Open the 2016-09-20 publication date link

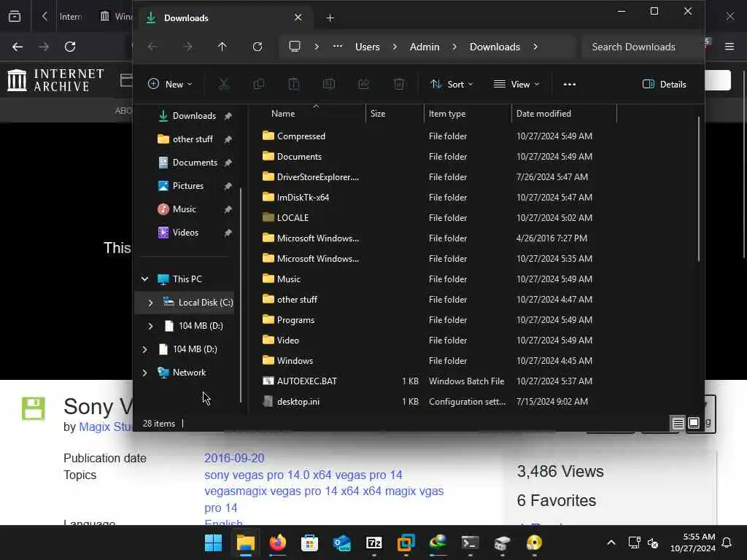(234, 458)
